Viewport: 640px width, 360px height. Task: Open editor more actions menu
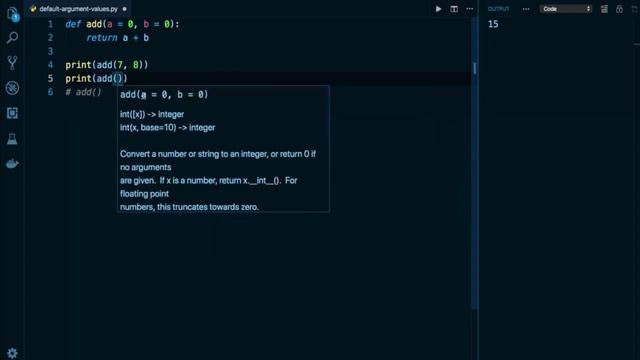[470, 9]
